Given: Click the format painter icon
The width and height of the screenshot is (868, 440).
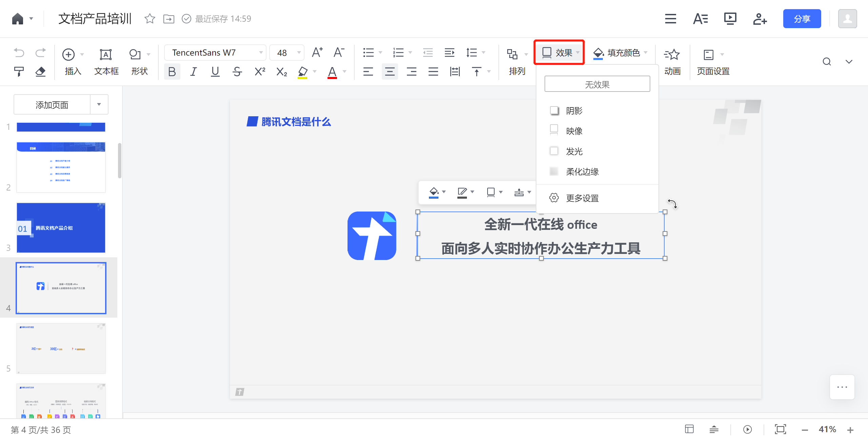Looking at the screenshot, I should click(x=19, y=72).
